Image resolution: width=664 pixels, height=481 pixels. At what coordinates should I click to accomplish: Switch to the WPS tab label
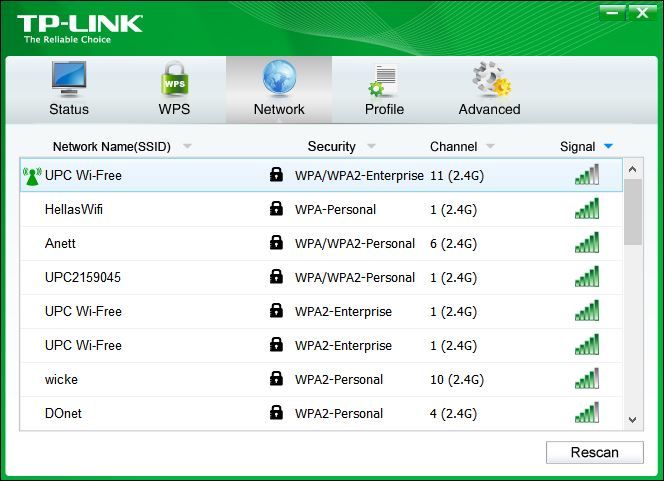pyautogui.click(x=174, y=109)
